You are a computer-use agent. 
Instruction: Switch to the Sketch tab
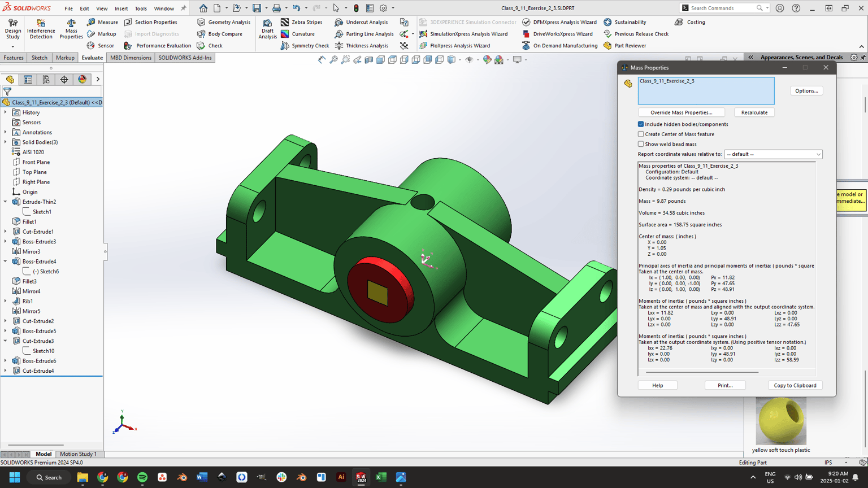[x=40, y=58]
